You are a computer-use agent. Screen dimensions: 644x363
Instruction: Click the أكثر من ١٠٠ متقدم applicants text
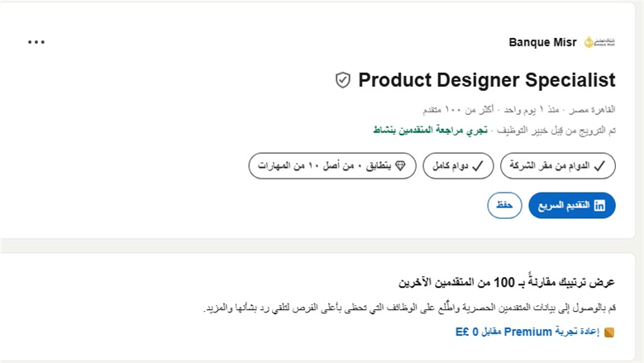[458, 110]
